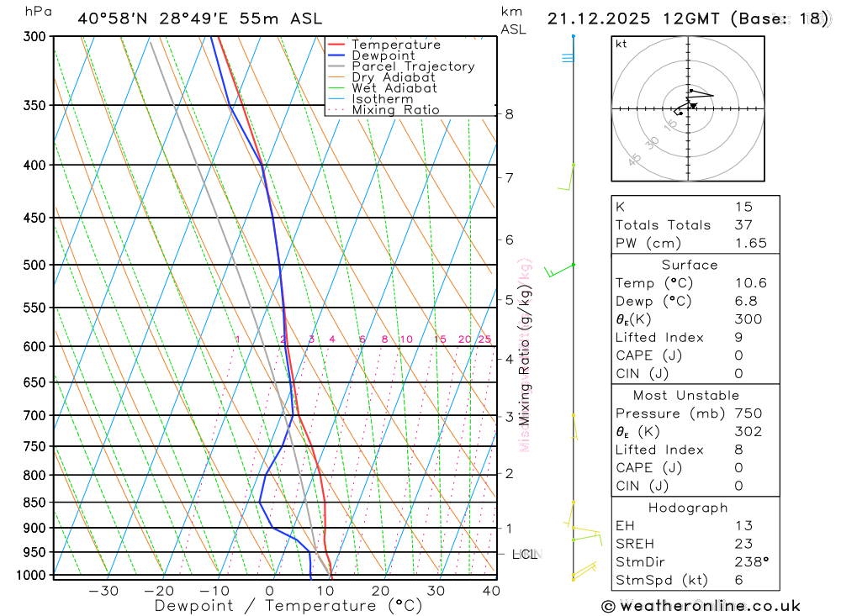Click the gray Parcel Trajectory legend line
Screen dimensions: 841x616
coord(336,66)
